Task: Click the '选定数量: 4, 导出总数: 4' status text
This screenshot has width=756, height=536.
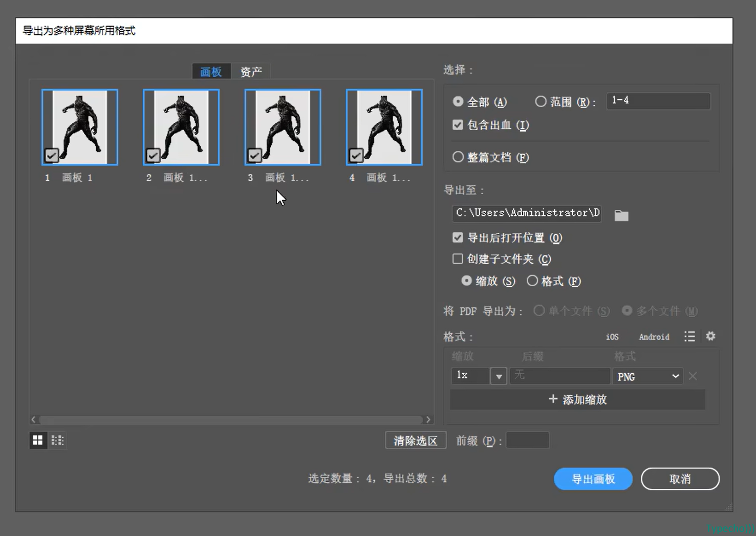Action: (377, 479)
